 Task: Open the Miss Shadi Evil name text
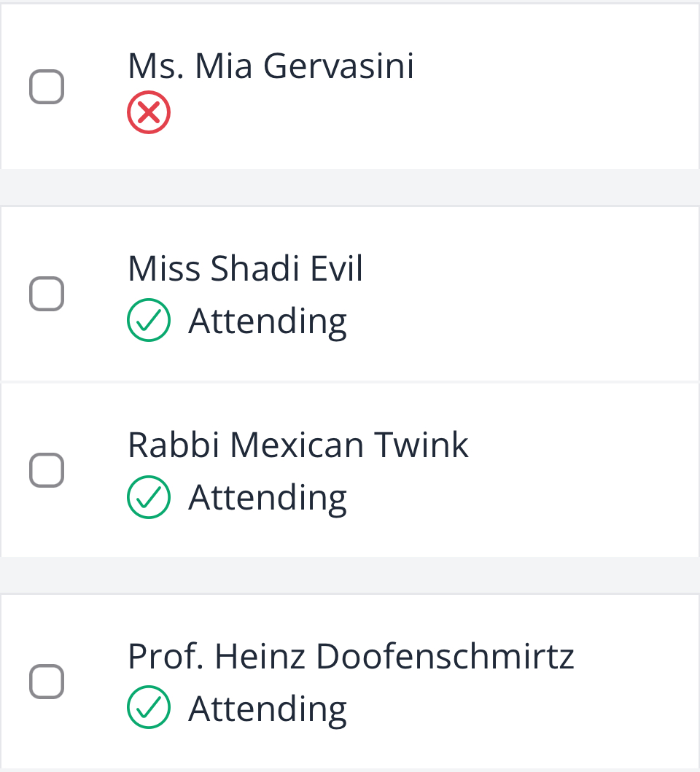245,268
